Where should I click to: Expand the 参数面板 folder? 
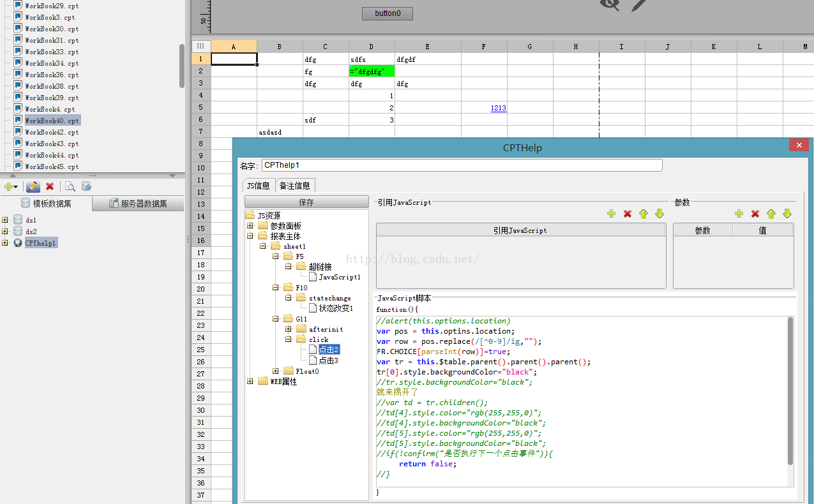250,226
